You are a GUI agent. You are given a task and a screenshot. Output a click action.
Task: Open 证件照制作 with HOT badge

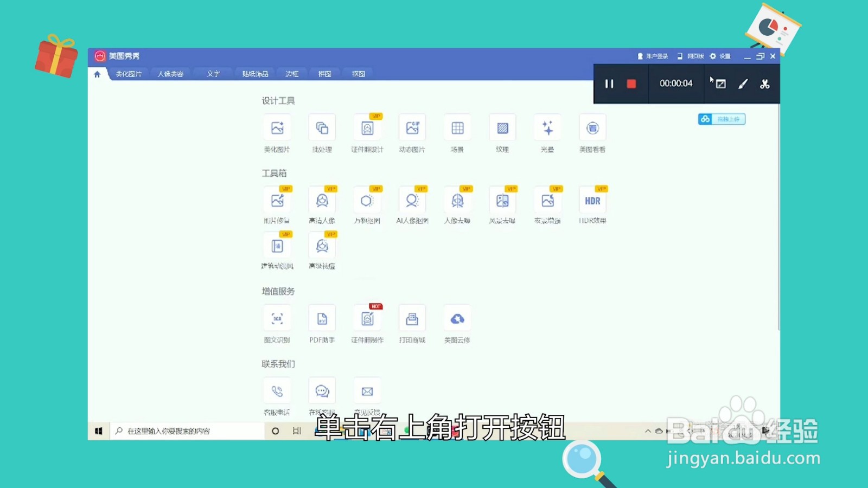367,319
